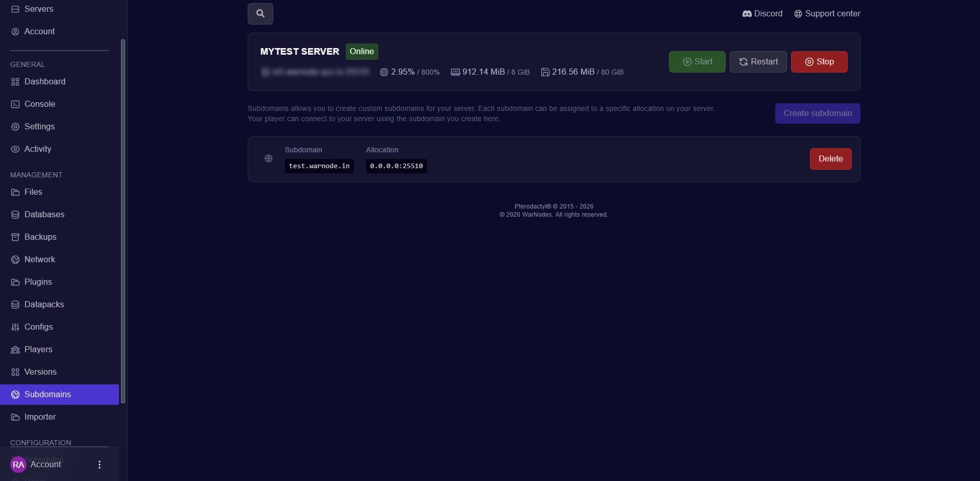This screenshot has width=980, height=481.
Task: Delete the test.warnode.in subdomain
Action: pyautogui.click(x=831, y=159)
